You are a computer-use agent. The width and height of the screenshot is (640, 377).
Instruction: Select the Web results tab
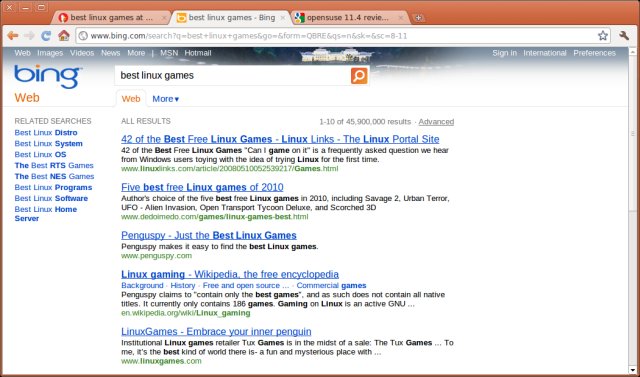coord(131,99)
